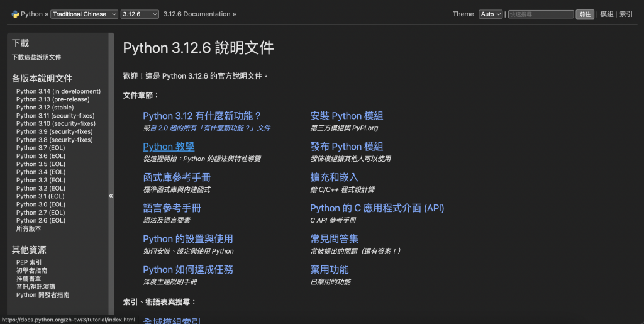Click the 各版本說明文件 sidebar heading
The height and width of the screenshot is (324, 644).
(42, 79)
